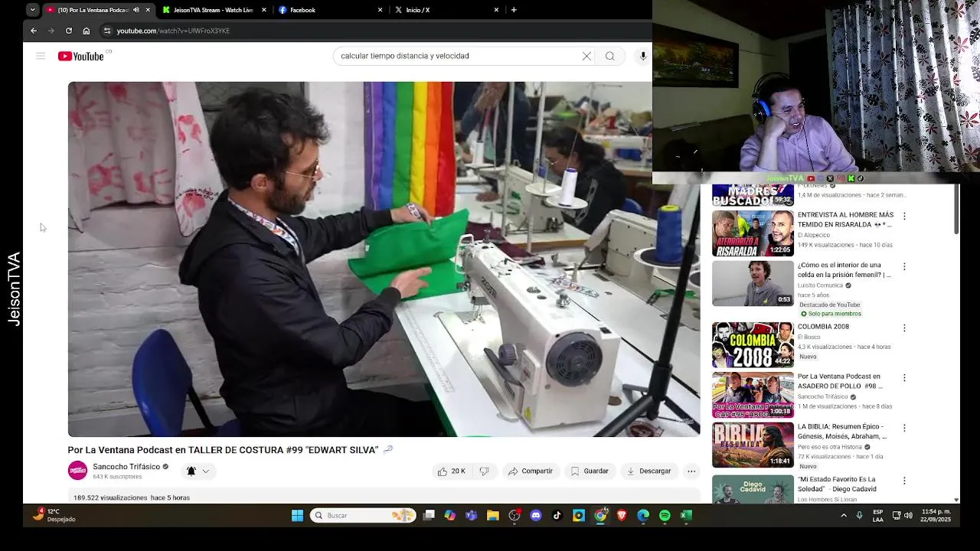The image size is (980, 551).
Task: Download the video with Descargar
Action: tap(648, 471)
